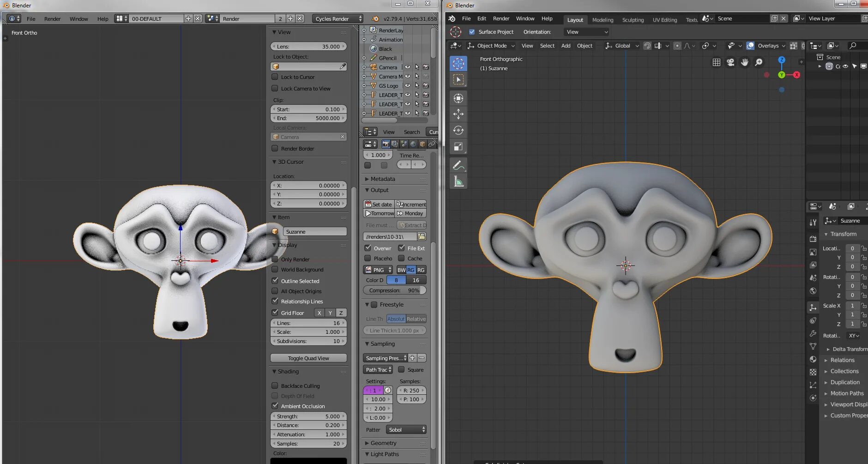The height and width of the screenshot is (464, 868).
Task: Enable Render Border checkbox
Action: click(x=275, y=148)
